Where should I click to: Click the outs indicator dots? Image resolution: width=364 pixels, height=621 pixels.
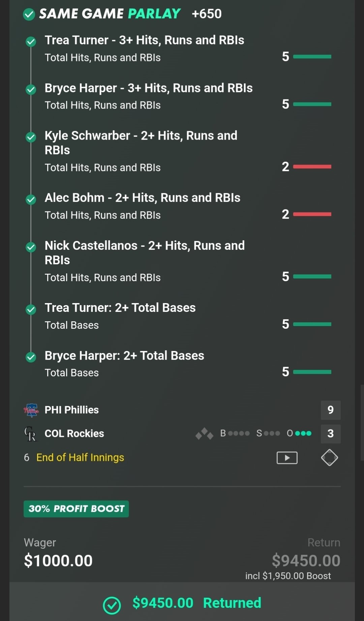point(303,434)
